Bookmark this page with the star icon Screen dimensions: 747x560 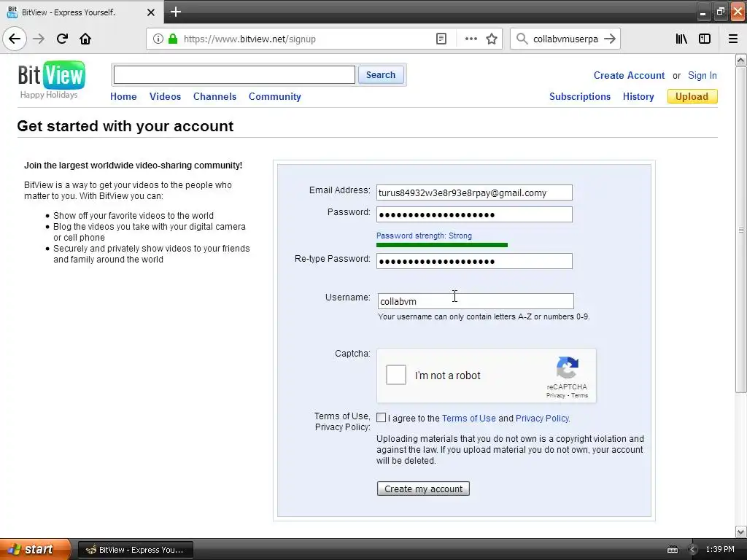492,39
